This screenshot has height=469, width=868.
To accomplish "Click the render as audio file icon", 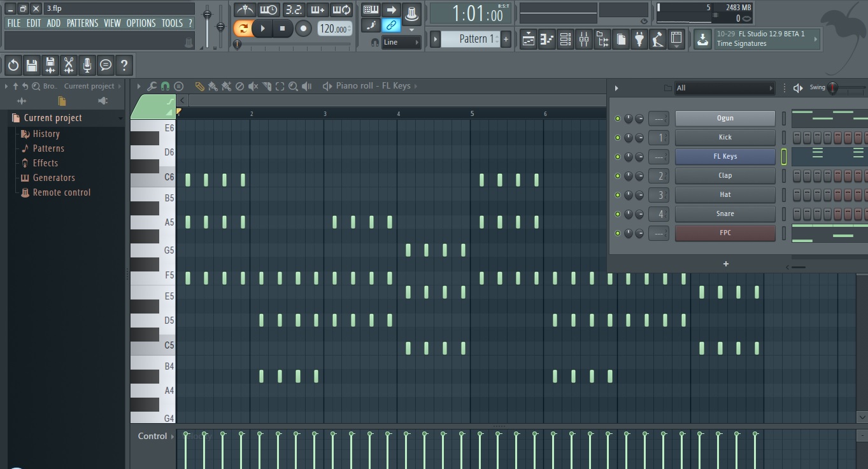I will 50,64.
